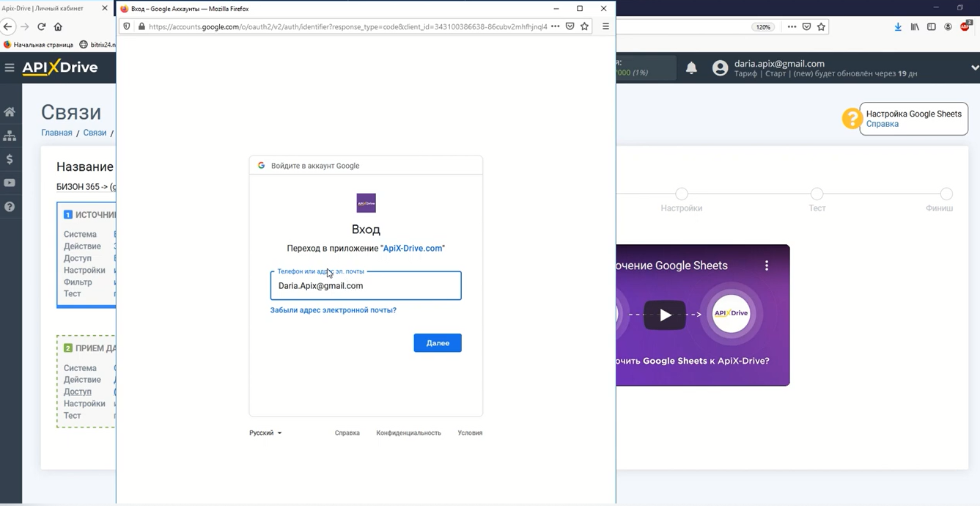
Task: Bookmark the Google sign-in page with star
Action: click(584, 26)
